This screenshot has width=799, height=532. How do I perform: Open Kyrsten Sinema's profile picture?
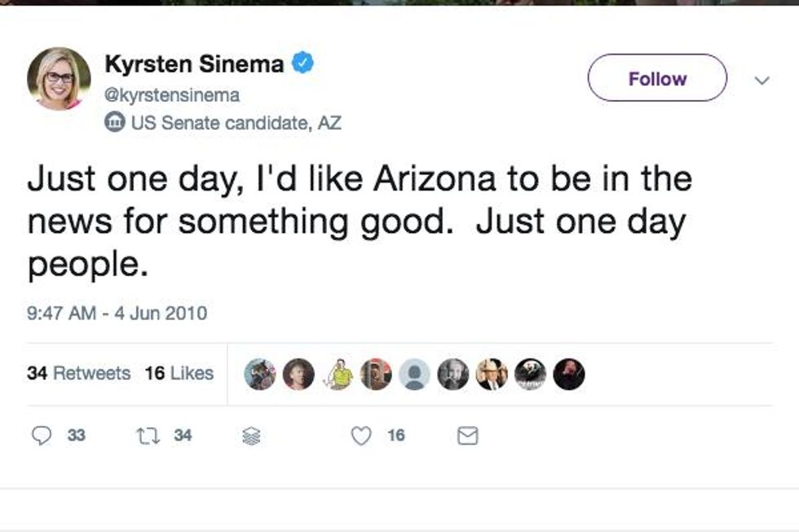(x=59, y=79)
